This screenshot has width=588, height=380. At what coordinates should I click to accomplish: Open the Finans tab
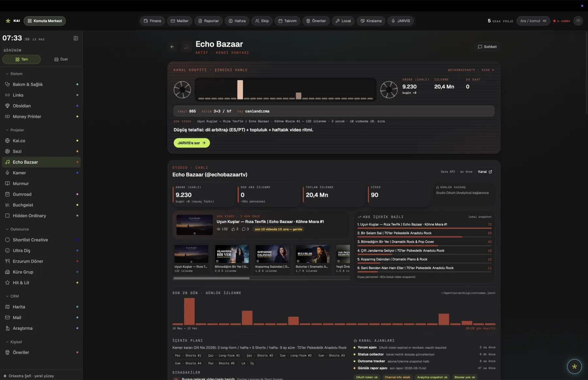click(x=153, y=21)
